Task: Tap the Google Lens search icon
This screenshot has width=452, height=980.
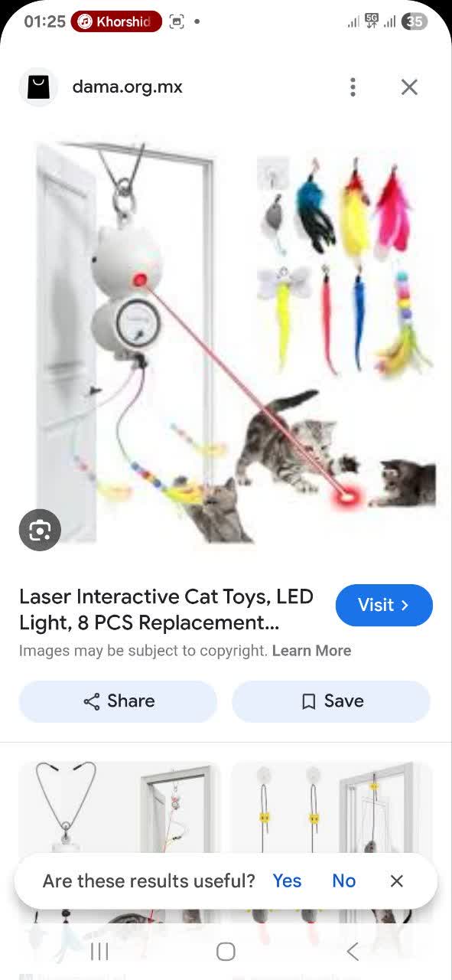Action: point(40,530)
